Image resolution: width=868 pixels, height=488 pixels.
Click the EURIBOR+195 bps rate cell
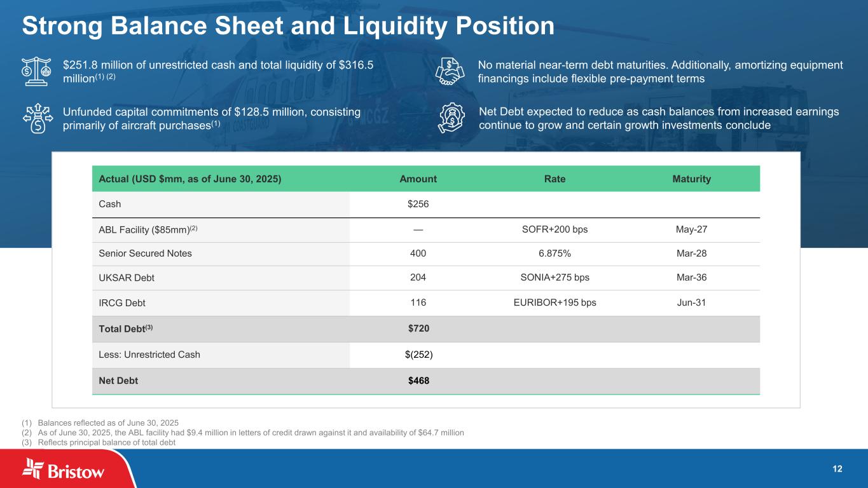(555, 303)
